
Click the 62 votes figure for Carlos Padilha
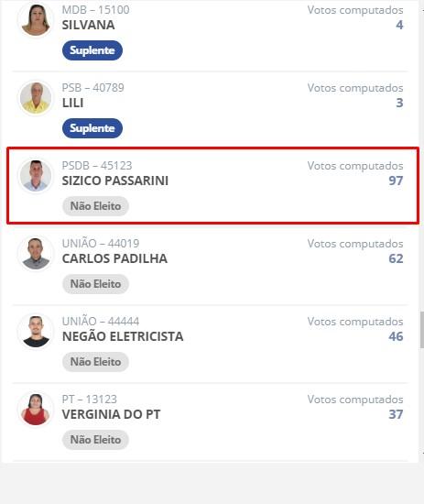click(396, 258)
